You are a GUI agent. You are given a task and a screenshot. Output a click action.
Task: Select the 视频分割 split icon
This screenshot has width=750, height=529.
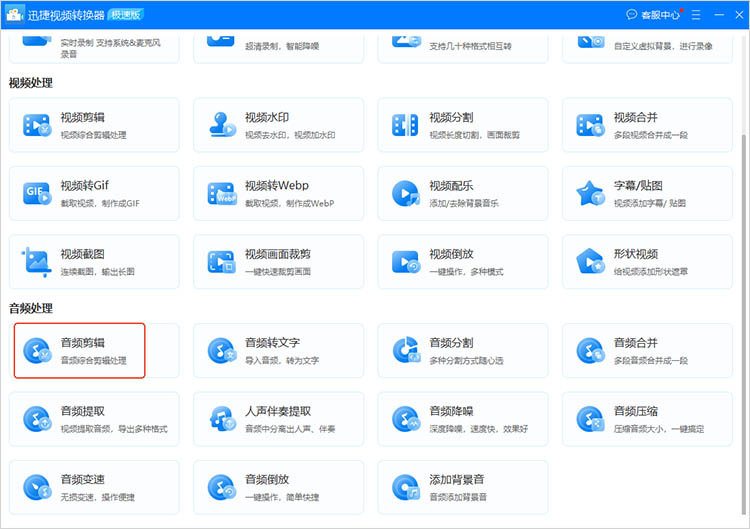[405, 125]
